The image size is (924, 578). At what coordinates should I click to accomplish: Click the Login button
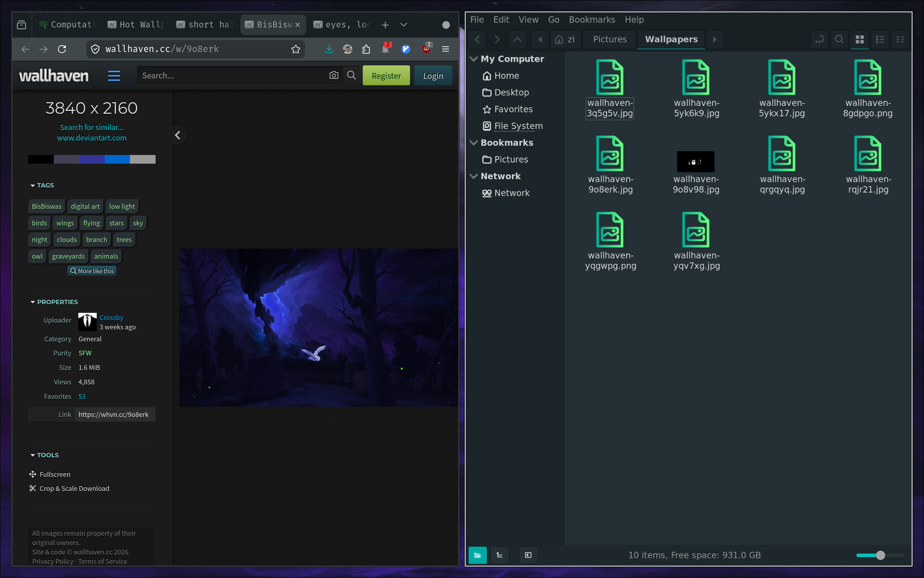433,75
